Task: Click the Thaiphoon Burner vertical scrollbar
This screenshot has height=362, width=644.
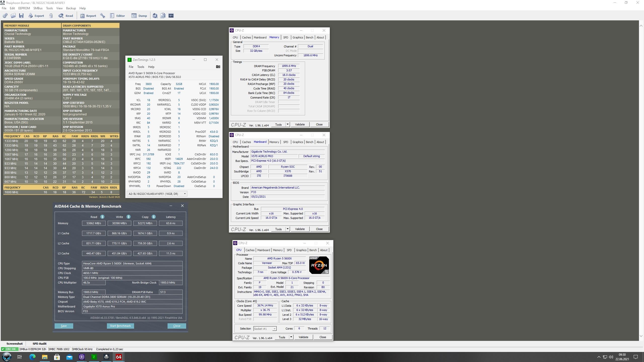Action: tap(641, 180)
